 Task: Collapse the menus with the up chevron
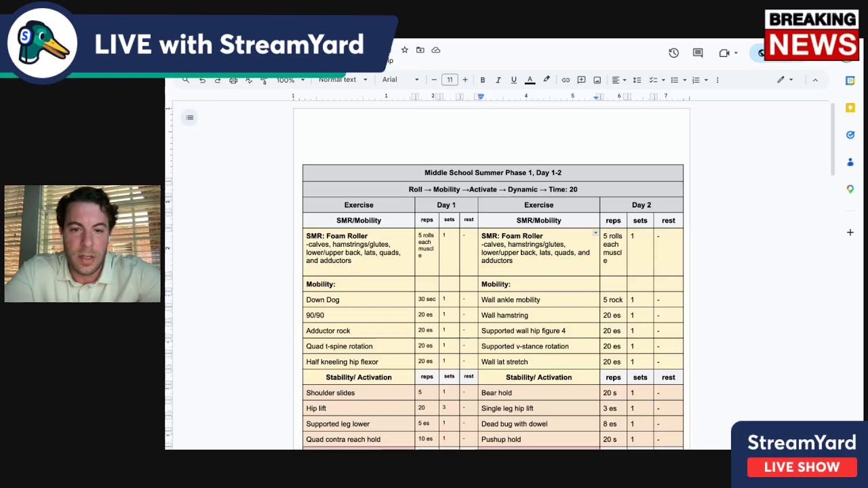tap(815, 80)
